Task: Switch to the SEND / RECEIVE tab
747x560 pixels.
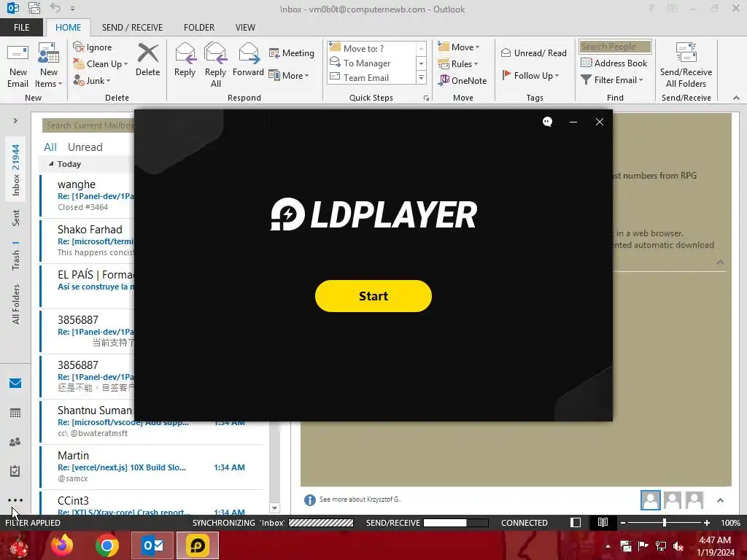Action: 133,28
